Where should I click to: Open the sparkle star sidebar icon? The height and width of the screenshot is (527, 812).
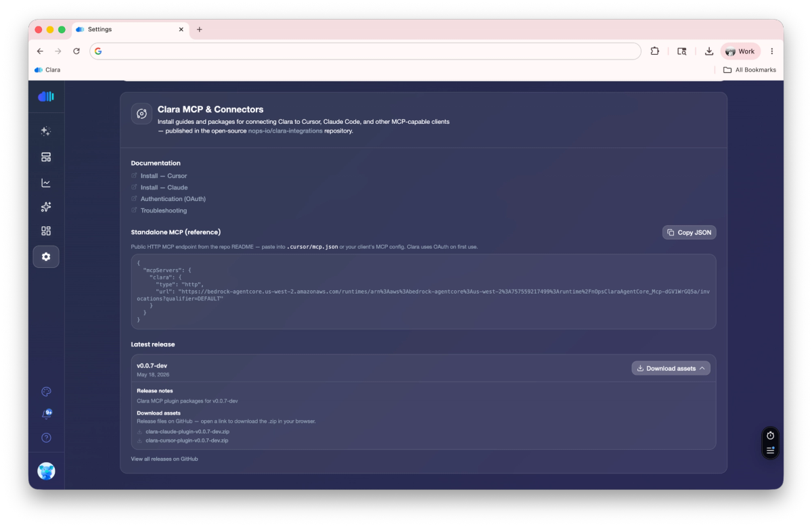(46, 207)
